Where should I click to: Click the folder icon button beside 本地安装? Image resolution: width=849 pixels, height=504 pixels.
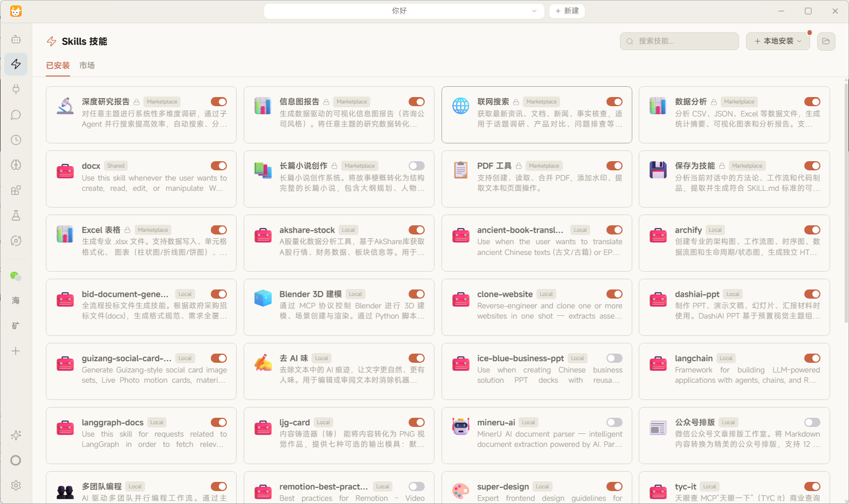pyautogui.click(x=826, y=42)
